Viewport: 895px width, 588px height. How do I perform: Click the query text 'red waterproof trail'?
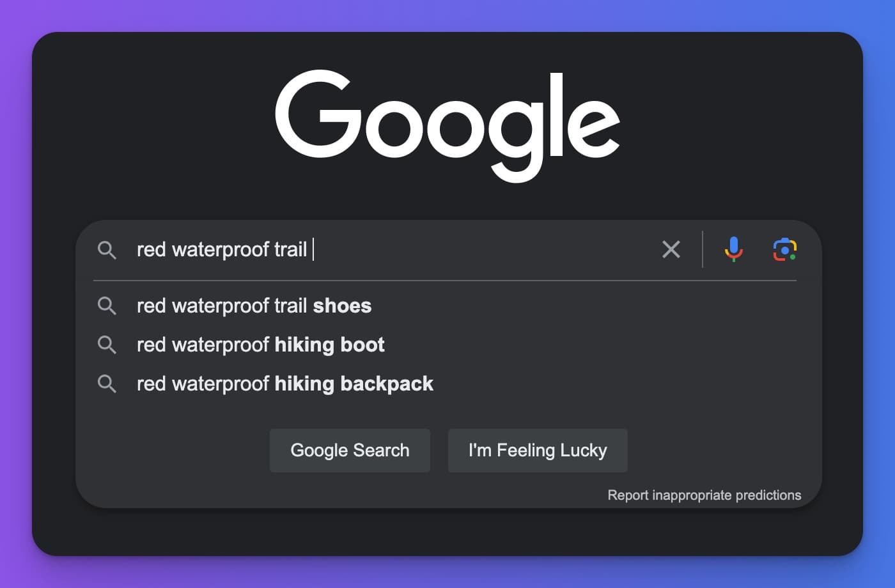pyautogui.click(x=221, y=249)
